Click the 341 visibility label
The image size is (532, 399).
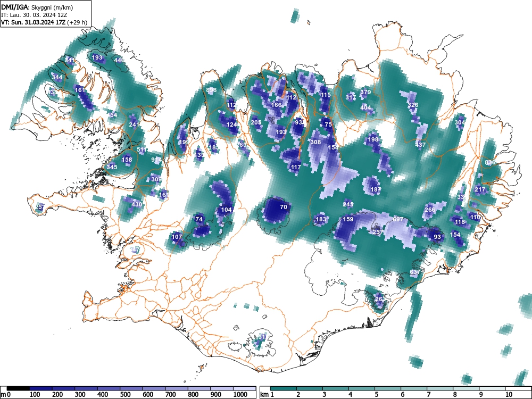tap(70, 61)
